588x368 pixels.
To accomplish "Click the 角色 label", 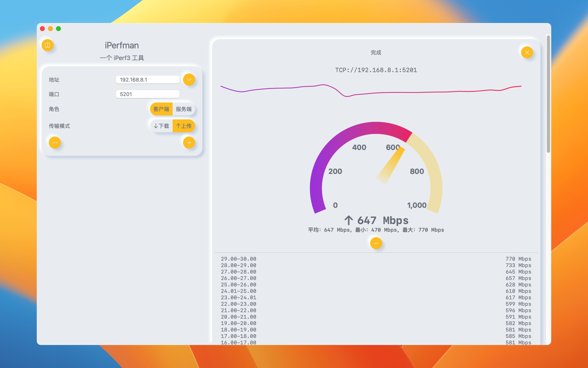I will coord(54,109).
